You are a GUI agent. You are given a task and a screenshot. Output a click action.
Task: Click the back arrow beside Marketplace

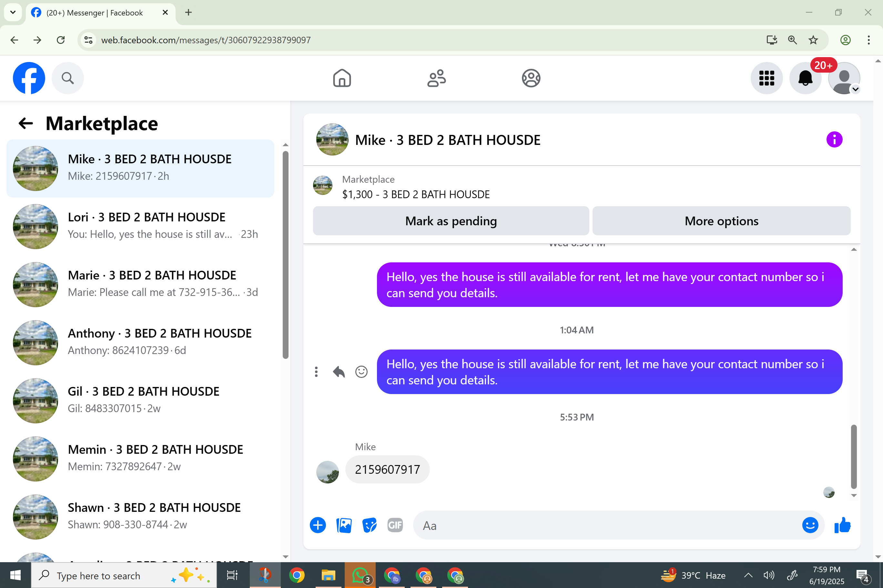[26, 123]
